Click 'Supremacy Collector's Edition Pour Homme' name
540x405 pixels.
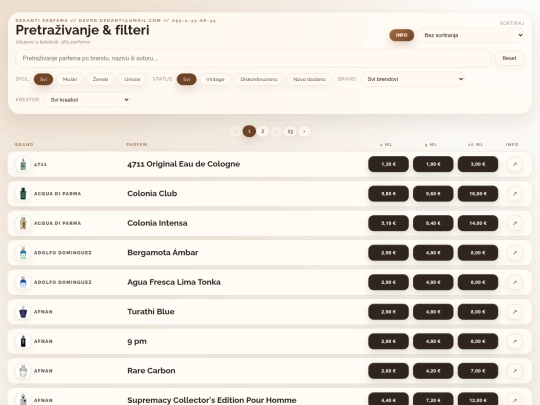click(212, 400)
